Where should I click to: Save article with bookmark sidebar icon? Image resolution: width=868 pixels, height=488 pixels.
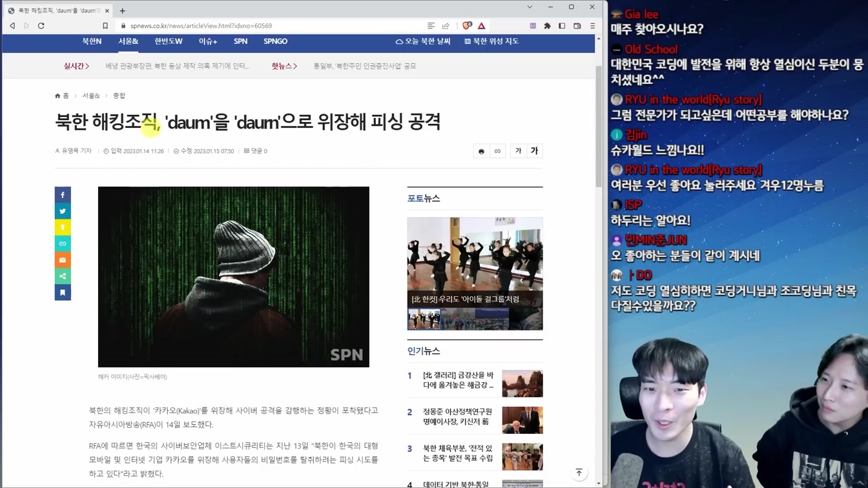coord(63,292)
